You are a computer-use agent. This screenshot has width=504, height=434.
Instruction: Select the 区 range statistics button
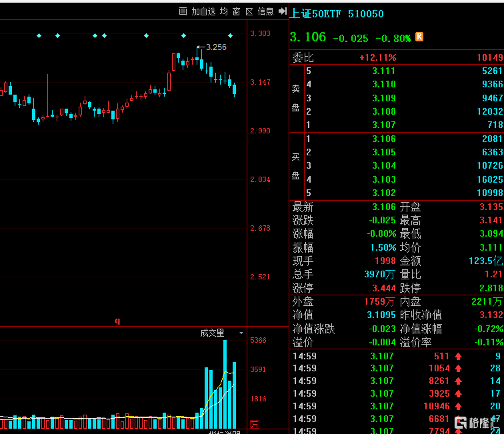coord(249,11)
